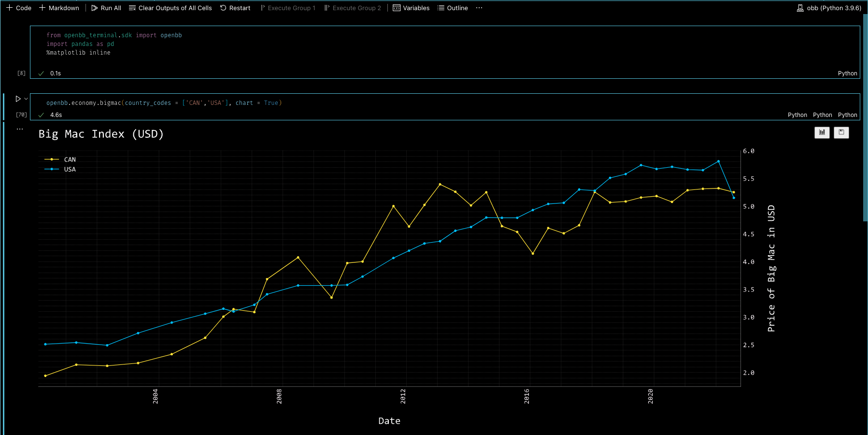Click rightmost Python label of second cell

pyautogui.click(x=847, y=115)
